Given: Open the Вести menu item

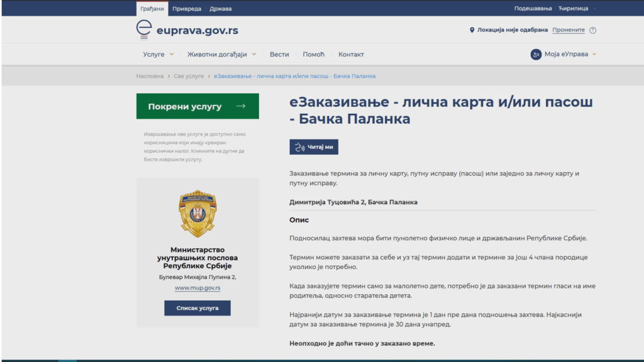Looking at the screenshot, I should tap(279, 54).
